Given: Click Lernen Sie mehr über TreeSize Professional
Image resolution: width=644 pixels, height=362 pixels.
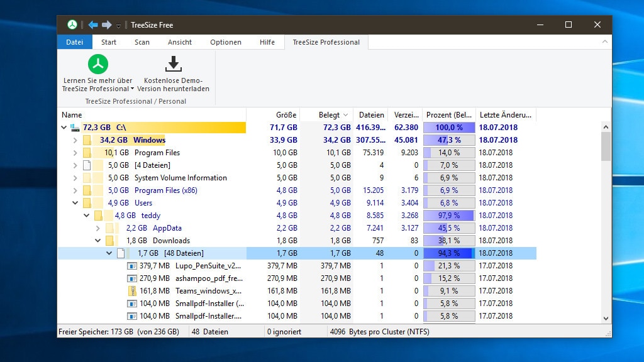Looking at the screenshot, I should 97,85.
